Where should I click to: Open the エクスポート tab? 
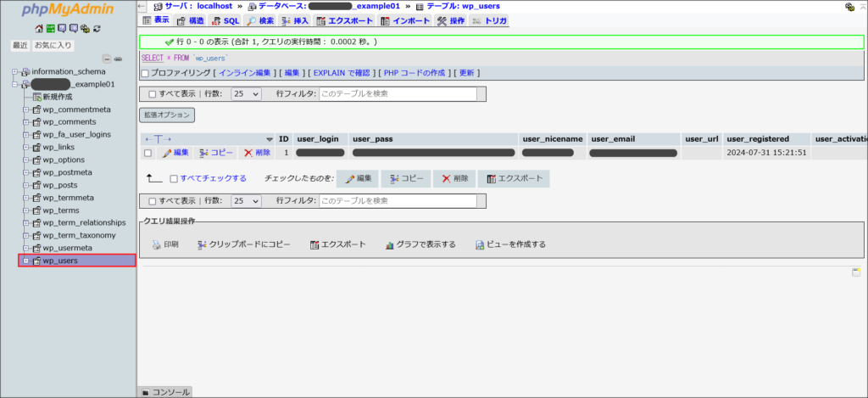click(x=345, y=21)
